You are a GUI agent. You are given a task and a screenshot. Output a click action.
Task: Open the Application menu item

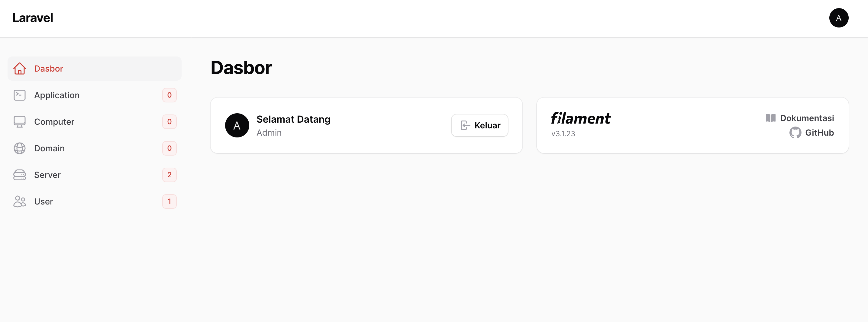(x=56, y=95)
